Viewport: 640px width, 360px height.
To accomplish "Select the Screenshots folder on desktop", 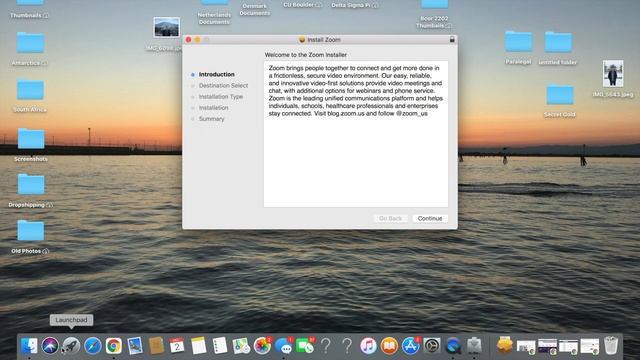I will 31,139.
